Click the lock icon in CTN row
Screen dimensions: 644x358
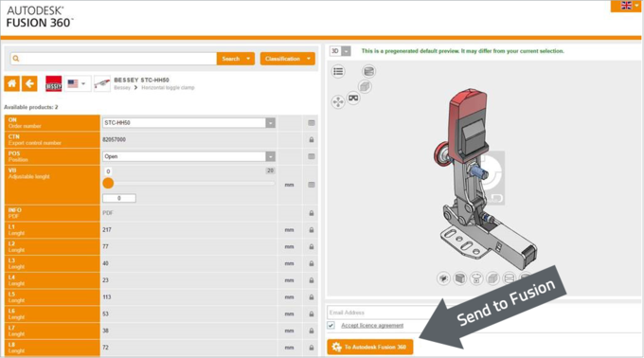312,139
